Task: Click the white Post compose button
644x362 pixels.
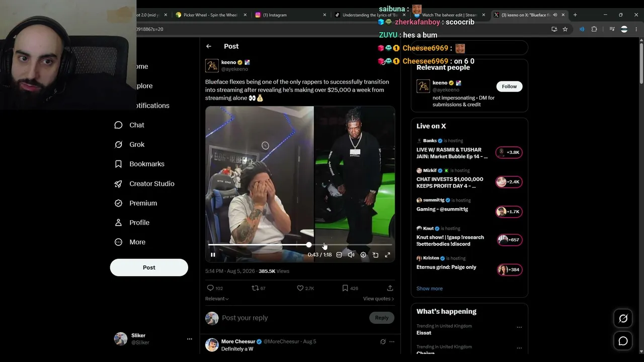Action: coord(149,267)
